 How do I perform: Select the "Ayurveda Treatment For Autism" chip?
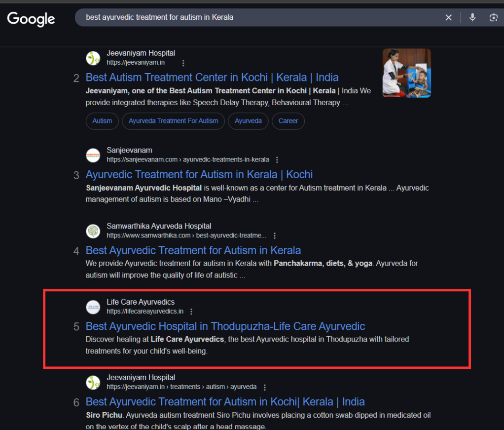point(173,121)
